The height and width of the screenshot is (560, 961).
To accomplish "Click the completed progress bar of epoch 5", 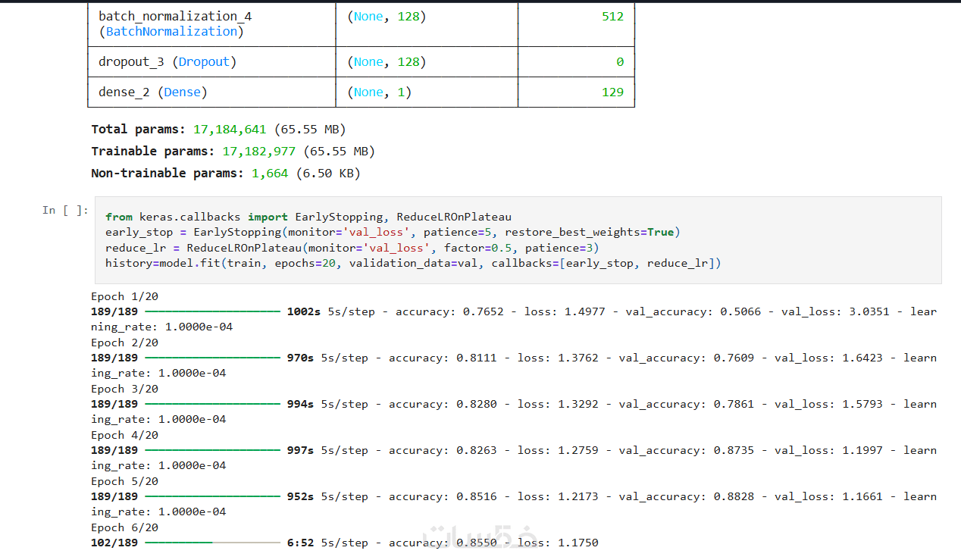I will pyautogui.click(x=212, y=496).
